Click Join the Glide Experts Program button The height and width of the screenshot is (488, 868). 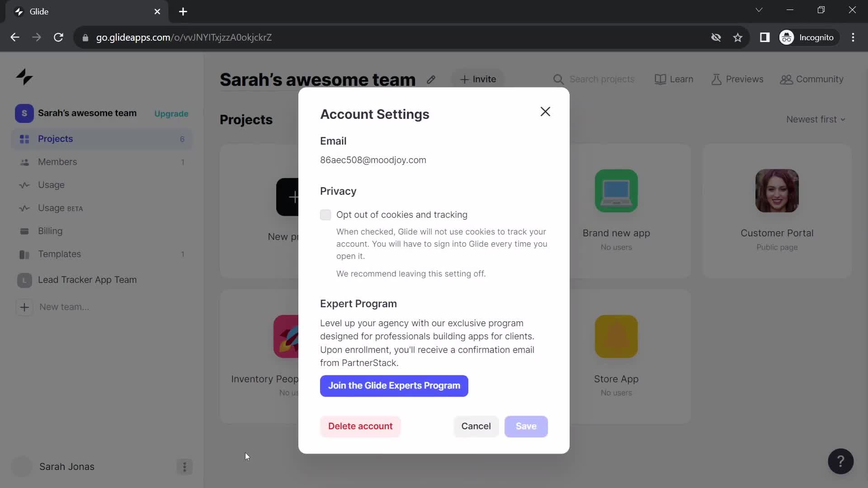(394, 385)
